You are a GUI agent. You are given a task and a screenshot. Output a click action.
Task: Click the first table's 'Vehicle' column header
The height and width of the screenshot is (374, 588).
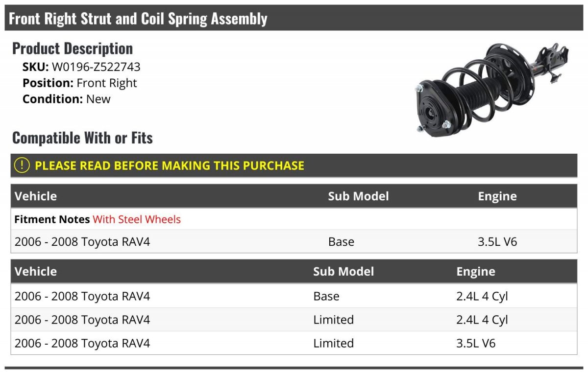pyautogui.click(x=36, y=196)
